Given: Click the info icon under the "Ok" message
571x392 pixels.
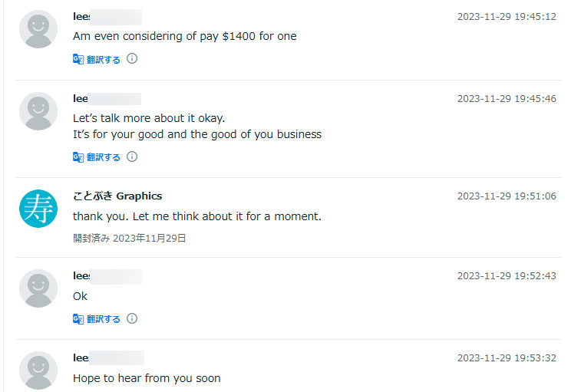Looking at the screenshot, I should click(132, 318).
